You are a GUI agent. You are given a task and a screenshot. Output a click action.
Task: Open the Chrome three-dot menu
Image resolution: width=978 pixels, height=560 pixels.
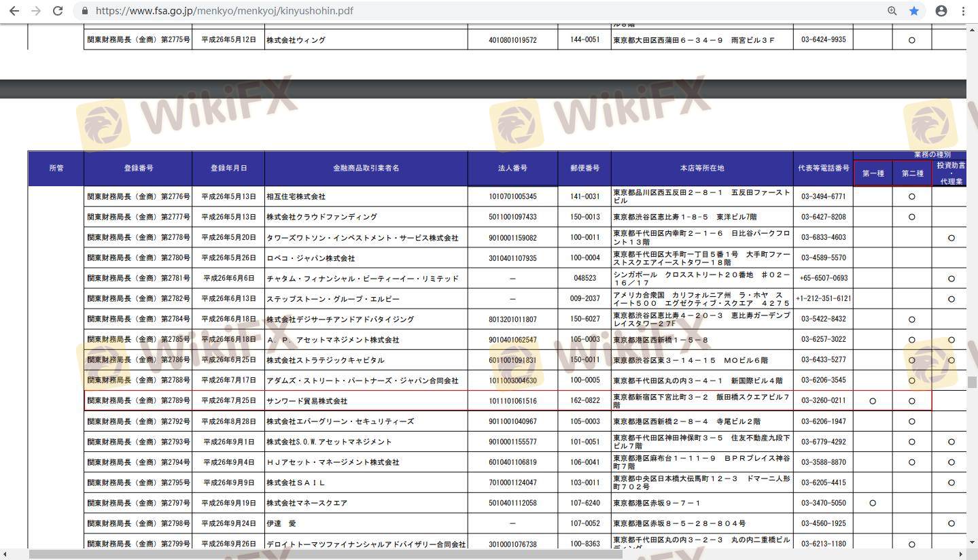click(963, 11)
